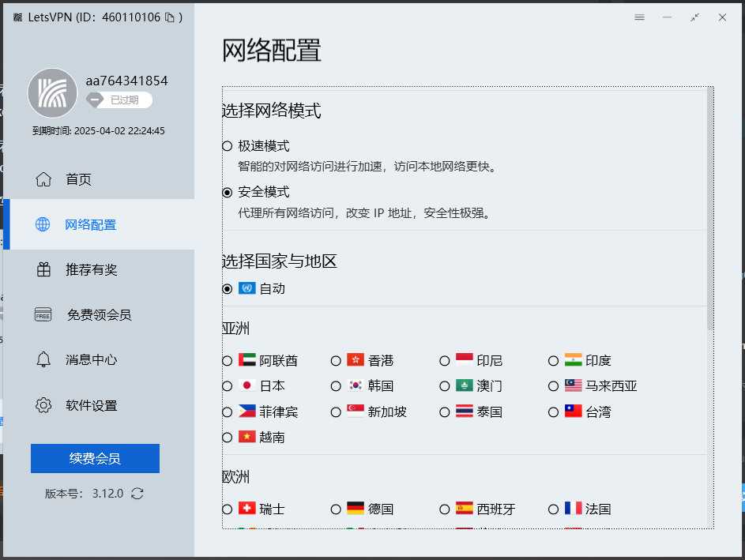Screen dimensions: 745x560
Task: Choose 日本 as the region
Action: (228, 386)
